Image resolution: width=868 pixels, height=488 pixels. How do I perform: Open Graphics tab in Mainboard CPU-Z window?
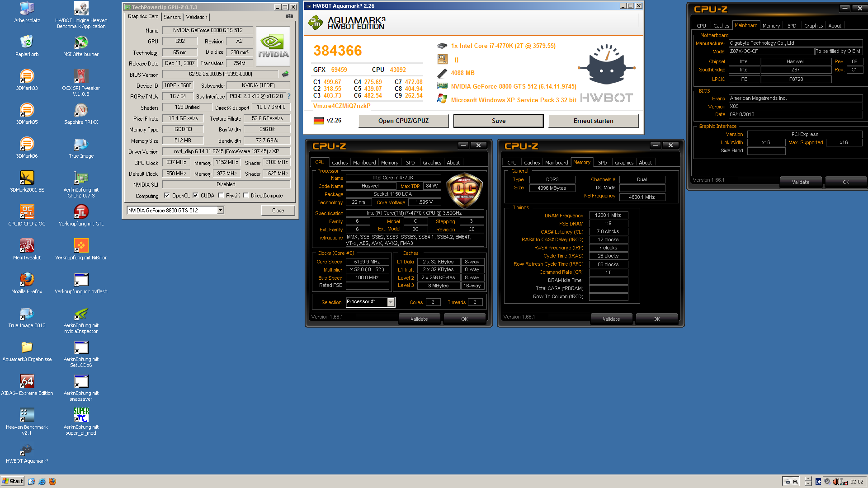click(x=813, y=26)
